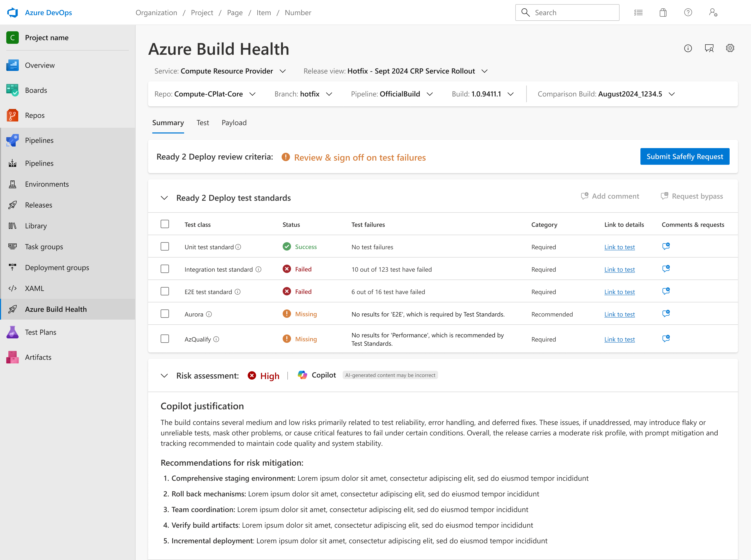The height and width of the screenshot is (560, 751).
Task: Check the AzQualify row checkbox
Action: point(165,339)
